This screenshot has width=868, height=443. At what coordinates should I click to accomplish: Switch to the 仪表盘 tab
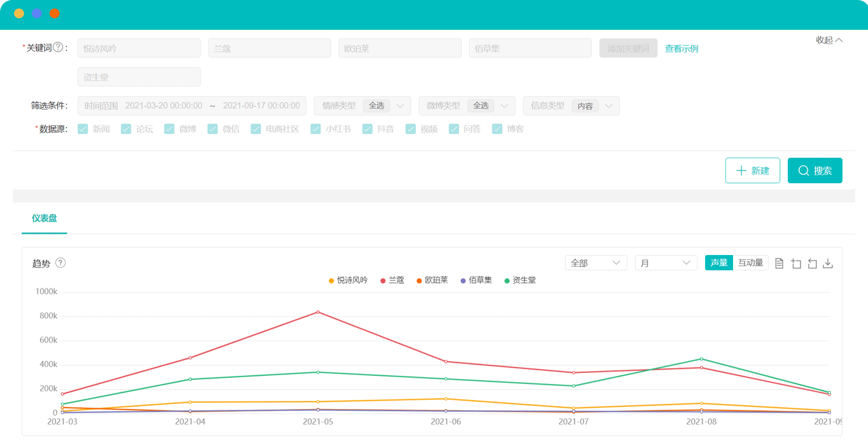click(x=44, y=218)
